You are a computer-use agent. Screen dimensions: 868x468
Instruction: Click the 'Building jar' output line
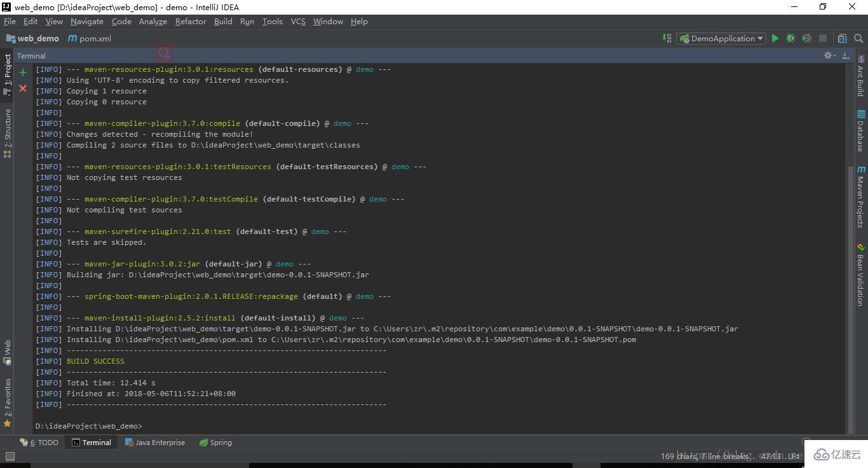point(202,275)
